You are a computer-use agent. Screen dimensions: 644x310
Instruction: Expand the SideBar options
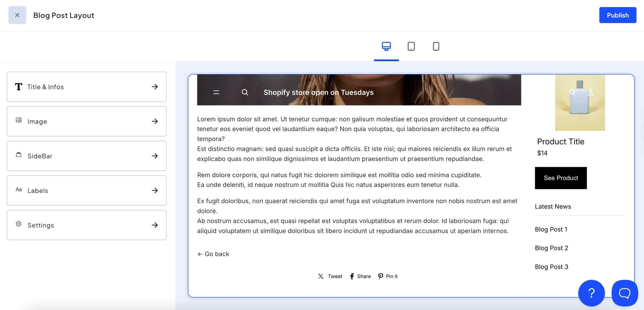(x=86, y=156)
